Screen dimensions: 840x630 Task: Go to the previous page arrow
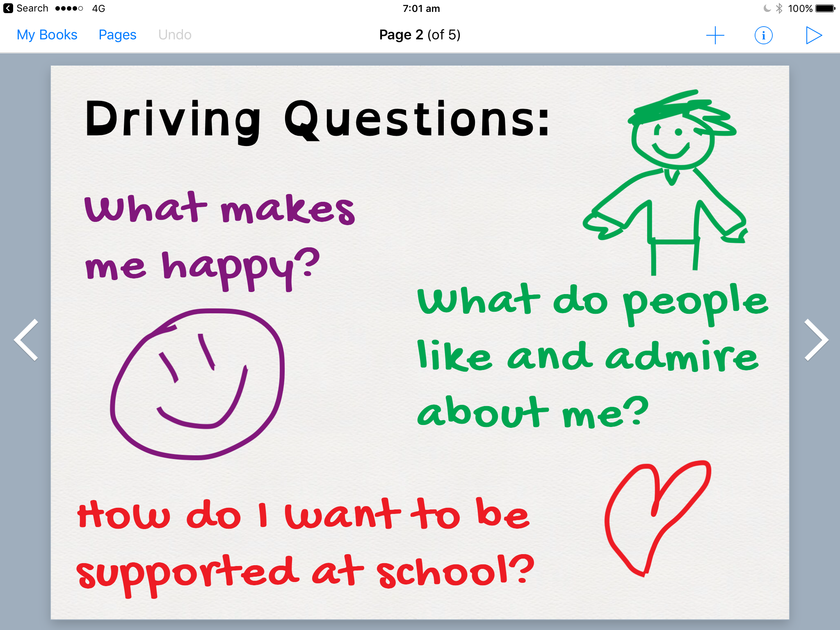(26, 340)
